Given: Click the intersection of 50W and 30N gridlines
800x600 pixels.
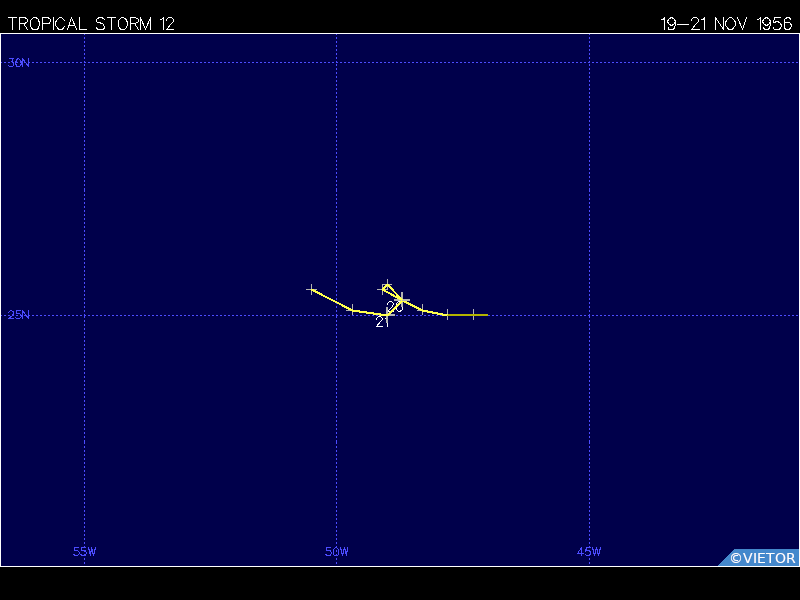Looking at the screenshot, I should click(337, 63).
